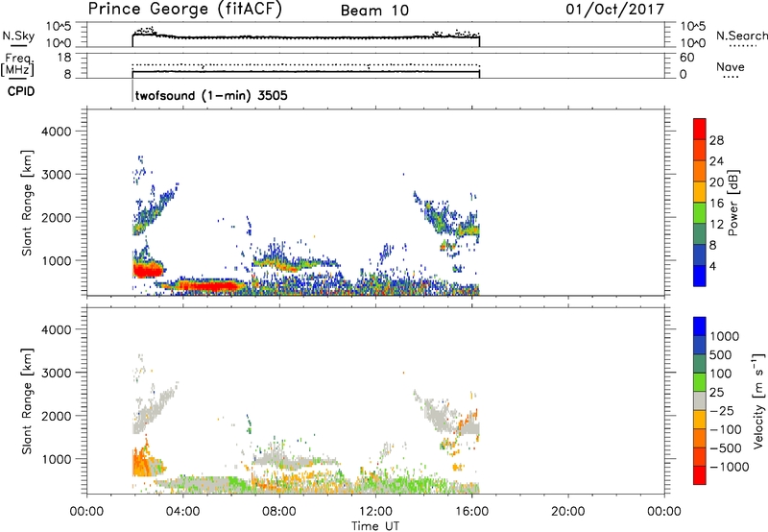
Task: Click the 'Beam 10' label
Action: [x=374, y=11]
